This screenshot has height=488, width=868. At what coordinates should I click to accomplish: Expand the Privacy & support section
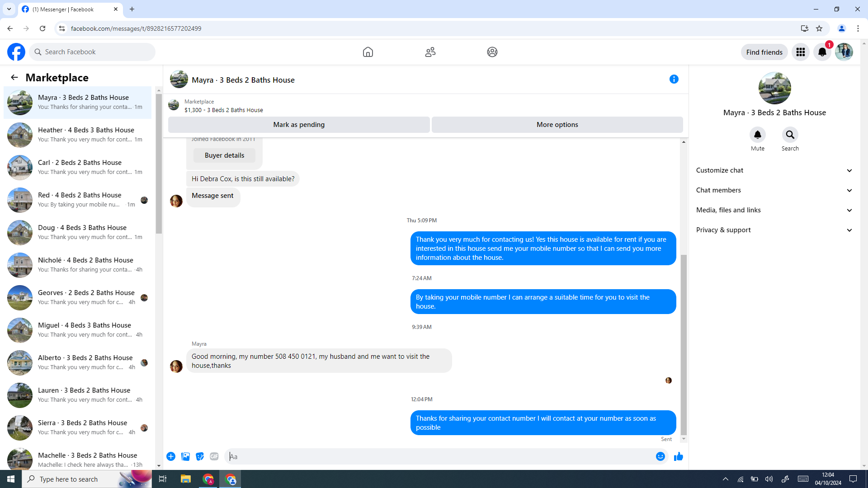(774, 230)
